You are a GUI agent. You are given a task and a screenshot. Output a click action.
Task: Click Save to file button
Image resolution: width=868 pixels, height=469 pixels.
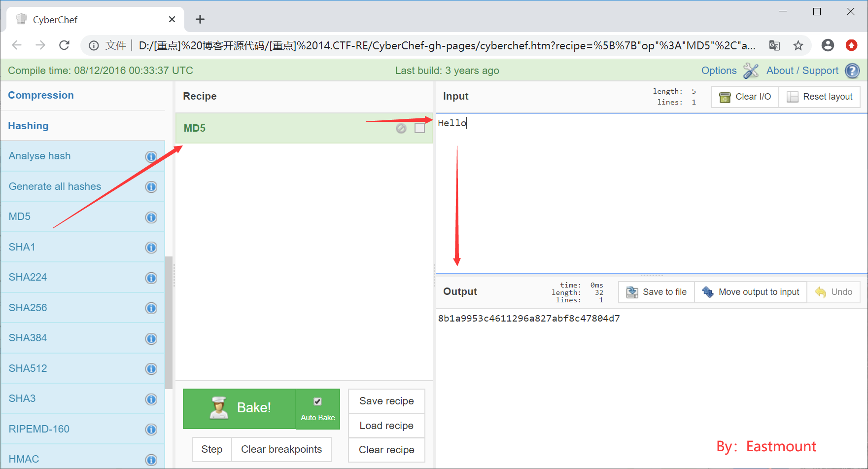click(657, 292)
